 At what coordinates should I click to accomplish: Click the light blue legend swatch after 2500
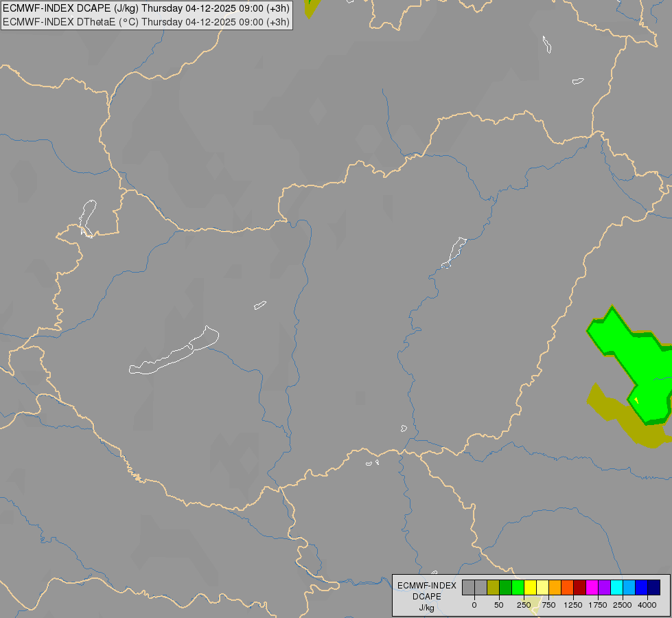pyautogui.click(x=629, y=588)
